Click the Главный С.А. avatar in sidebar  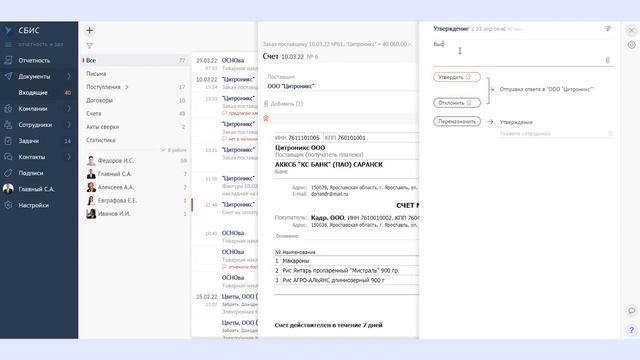pos(8,189)
